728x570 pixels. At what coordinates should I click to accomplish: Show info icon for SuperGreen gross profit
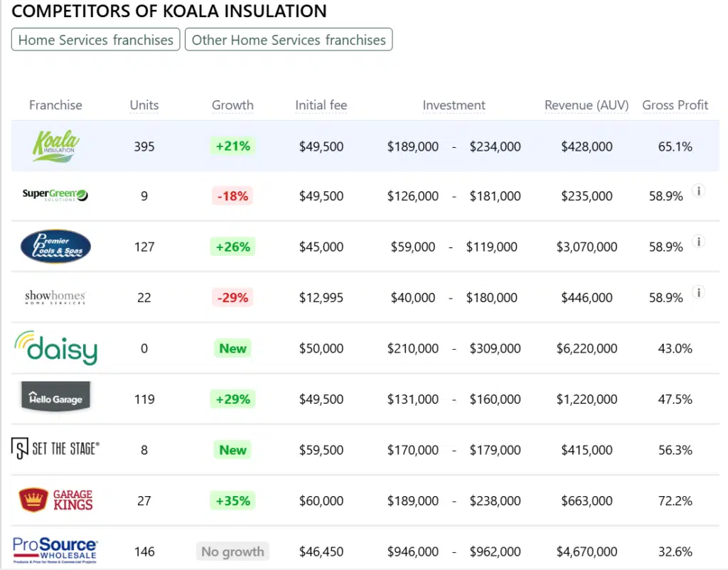click(x=699, y=190)
